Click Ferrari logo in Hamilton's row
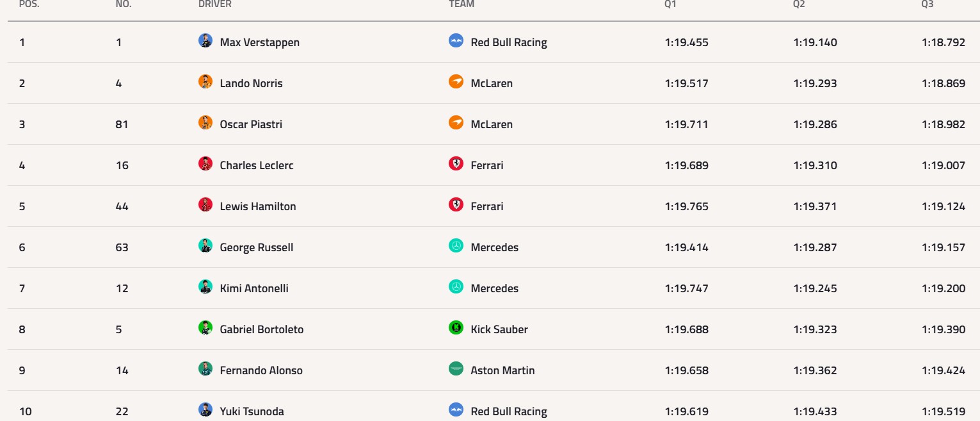980x421 pixels. pos(456,205)
